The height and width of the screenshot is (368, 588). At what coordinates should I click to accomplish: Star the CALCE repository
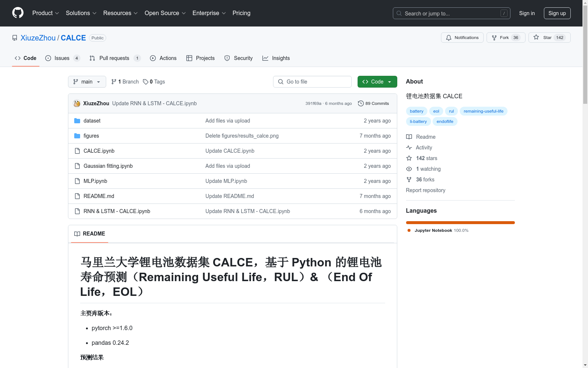[549, 38]
